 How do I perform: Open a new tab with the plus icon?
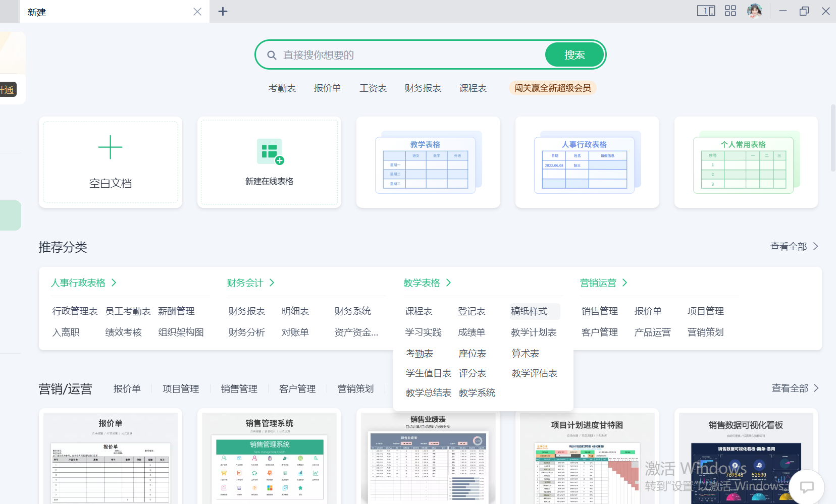(223, 11)
